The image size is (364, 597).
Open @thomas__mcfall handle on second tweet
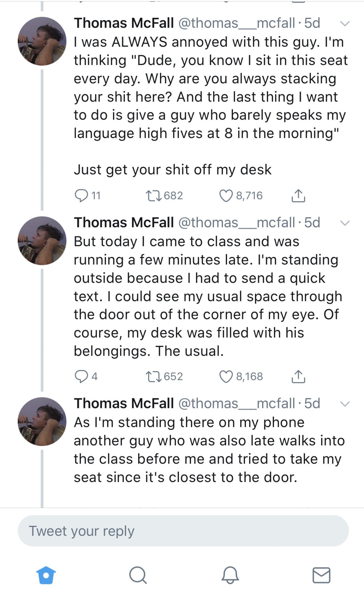tap(236, 223)
